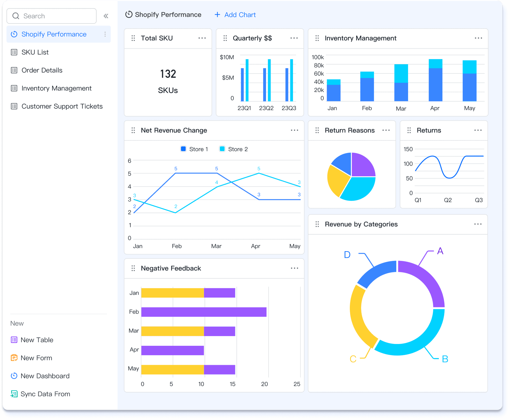The height and width of the screenshot is (420, 510).
Task: Click the Add Chart link
Action: pos(240,15)
